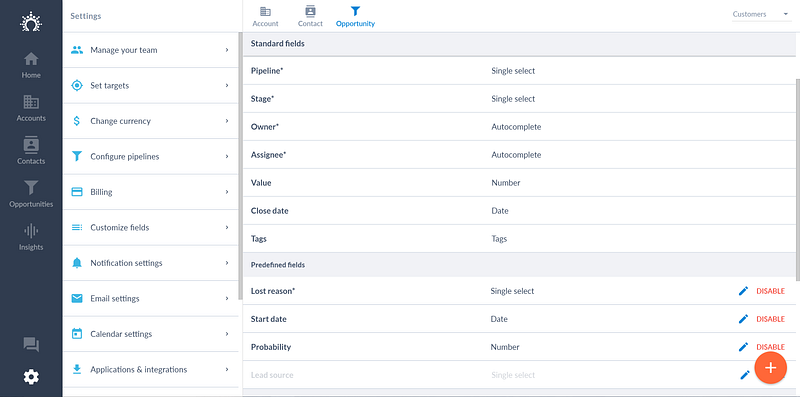Disable the Probability field
The width and height of the screenshot is (800, 397).
(x=770, y=347)
